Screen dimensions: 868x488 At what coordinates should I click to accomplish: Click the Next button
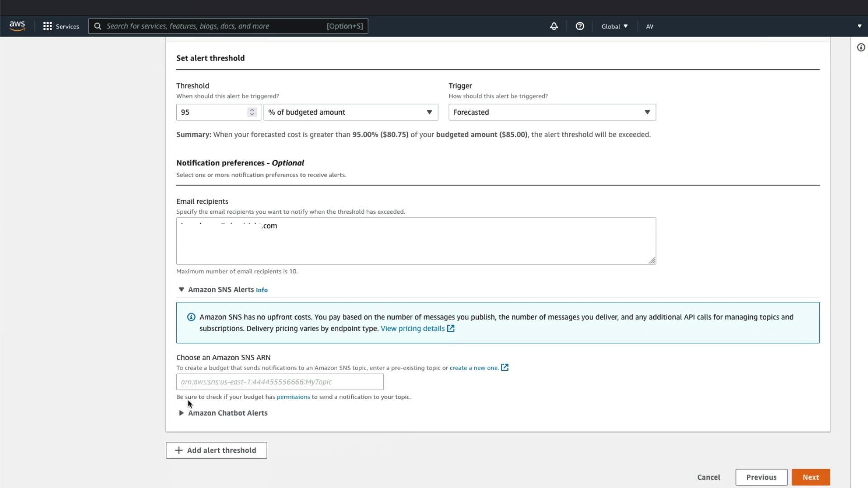click(810, 477)
